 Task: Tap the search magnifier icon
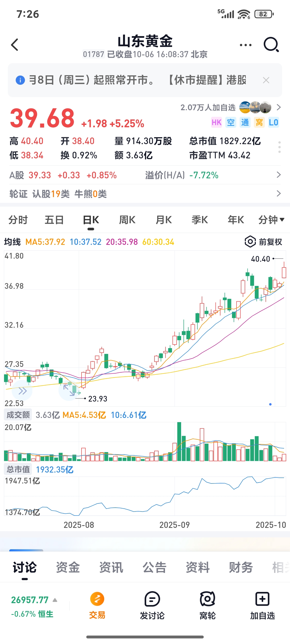pyautogui.click(x=271, y=45)
